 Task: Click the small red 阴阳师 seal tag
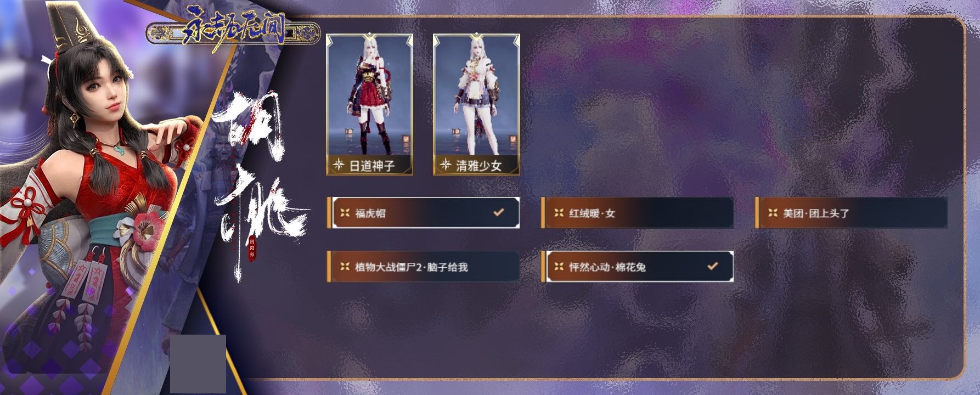tap(252, 249)
